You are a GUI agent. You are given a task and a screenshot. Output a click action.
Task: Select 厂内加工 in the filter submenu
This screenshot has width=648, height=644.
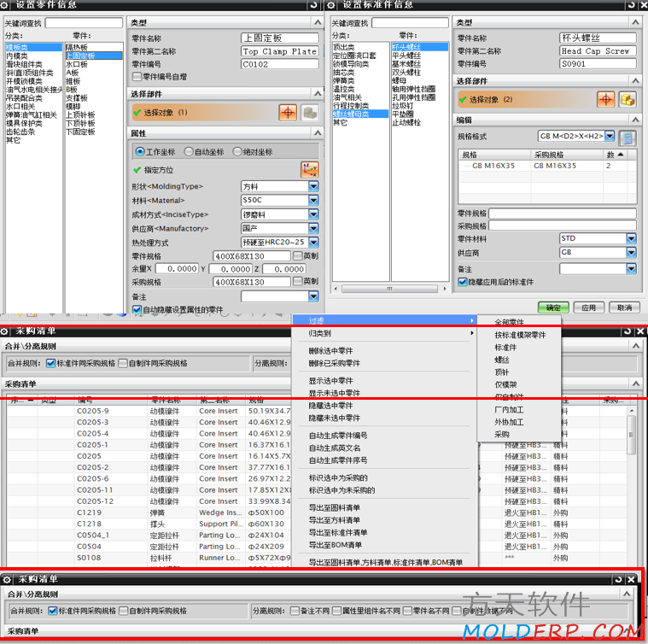coord(510,410)
